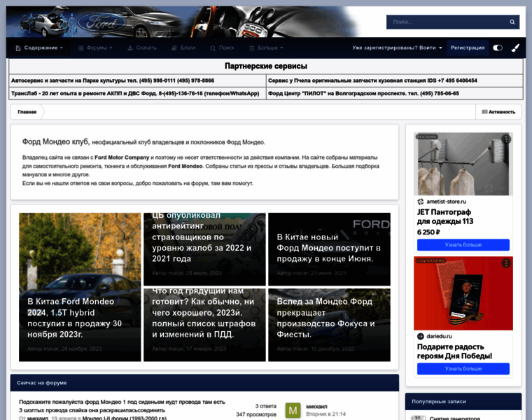Open Форд Центр ПИЛОТ partner link

(x=363, y=94)
